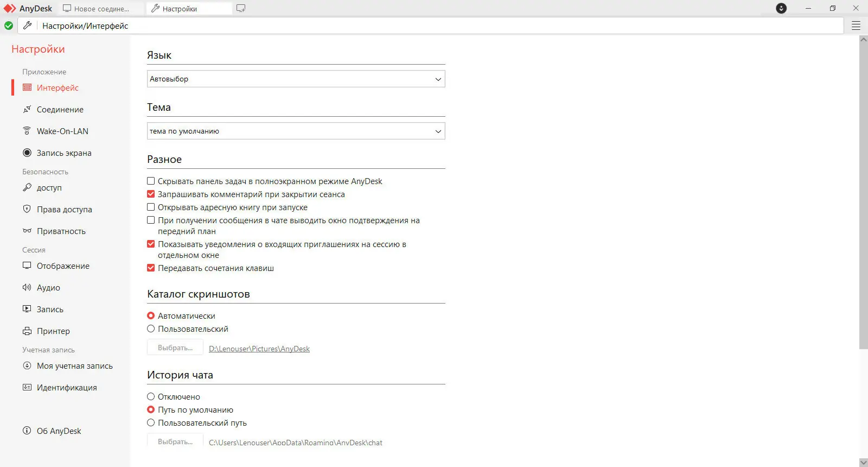The width and height of the screenshot is (868, 467).
Task: Click the Принтер printer icon
Action: (x=27, y=331)
